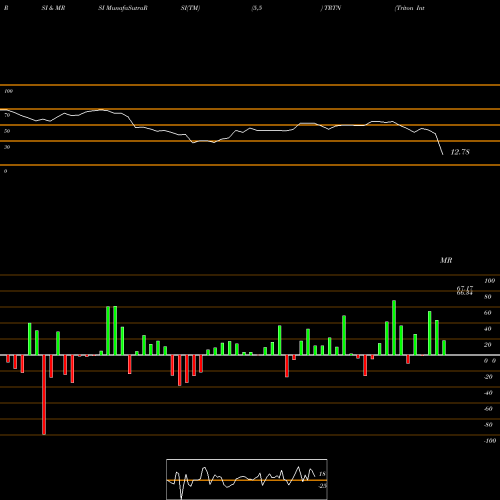Click the 30 level label on RSI axis

(x=7, y=147)
